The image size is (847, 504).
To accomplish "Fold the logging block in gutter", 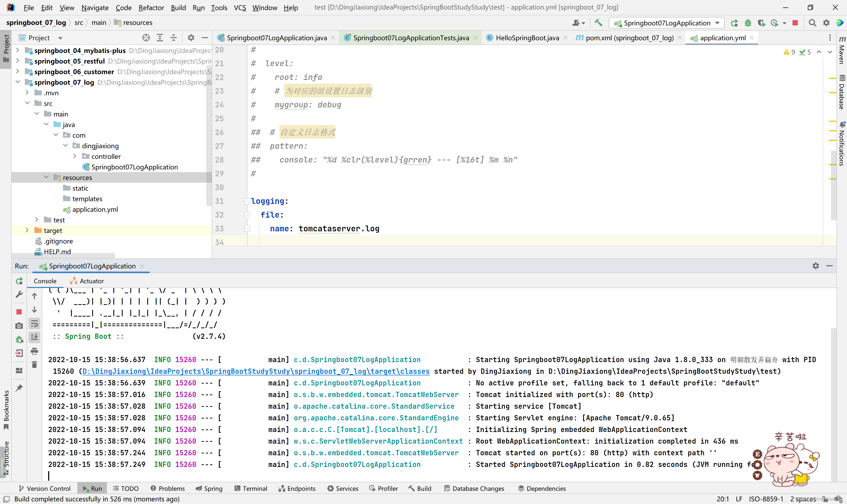I will pyautogui.click(x=247, y=201).
